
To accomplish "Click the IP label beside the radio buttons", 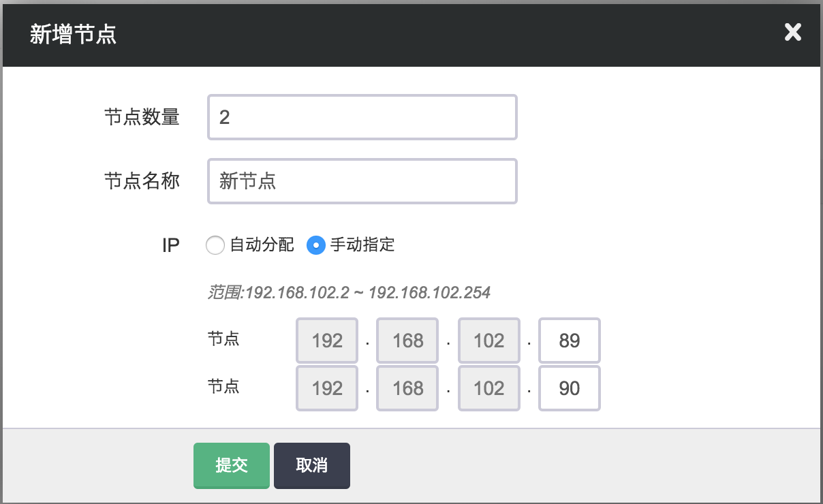I will 170,245.
